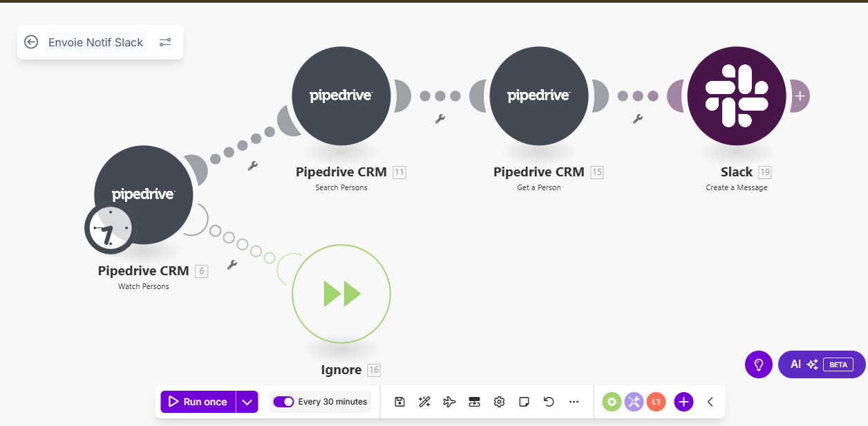Select module number 6 label
868x426 pixels.
coord(202,271)
